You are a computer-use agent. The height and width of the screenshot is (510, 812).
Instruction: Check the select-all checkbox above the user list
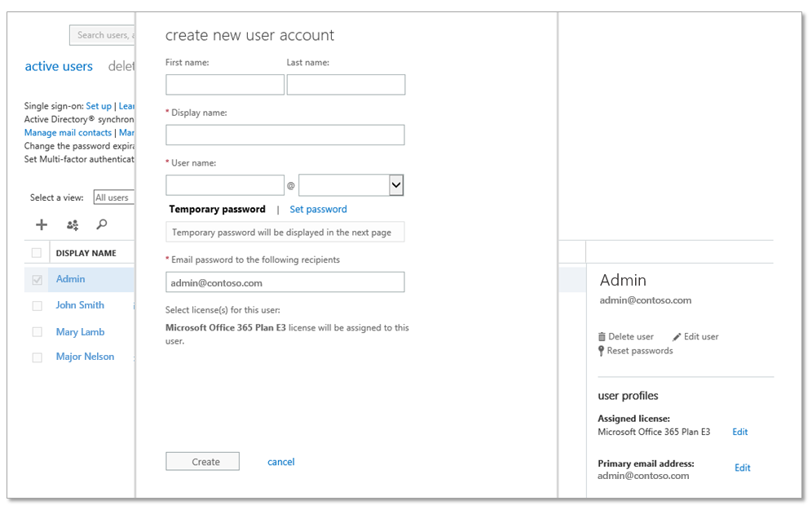click(35, 252)
